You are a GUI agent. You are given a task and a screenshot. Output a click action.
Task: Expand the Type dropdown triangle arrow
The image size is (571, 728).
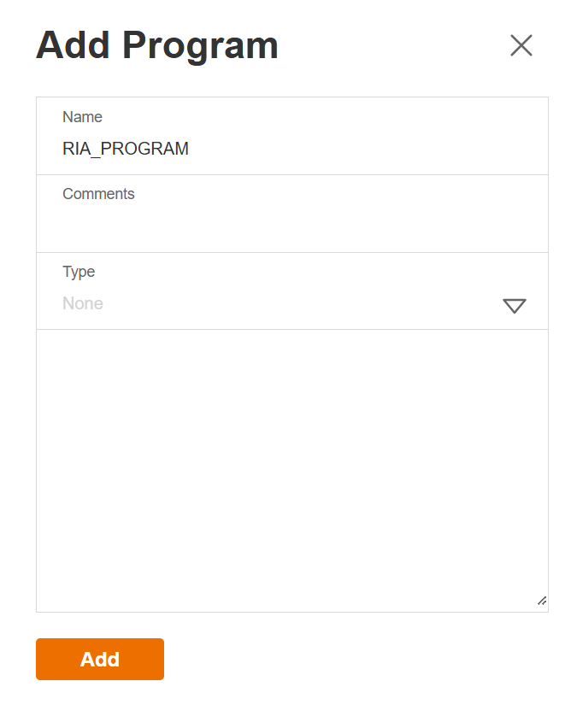[515, 306]
